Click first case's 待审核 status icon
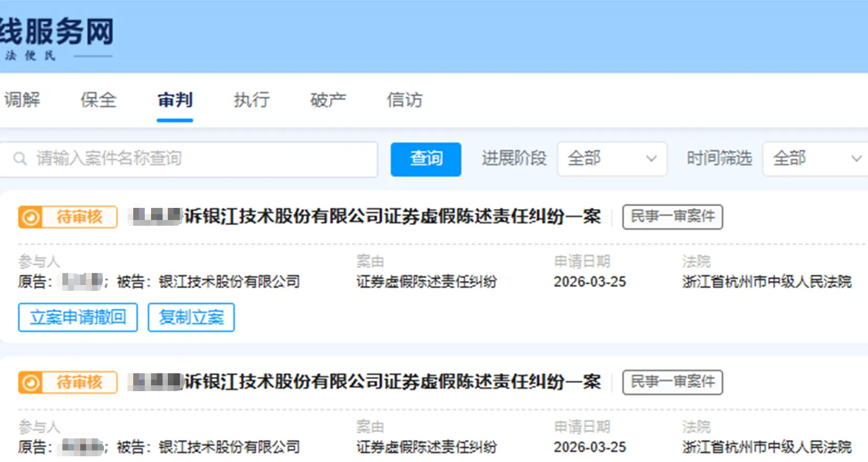 (31, 217)
